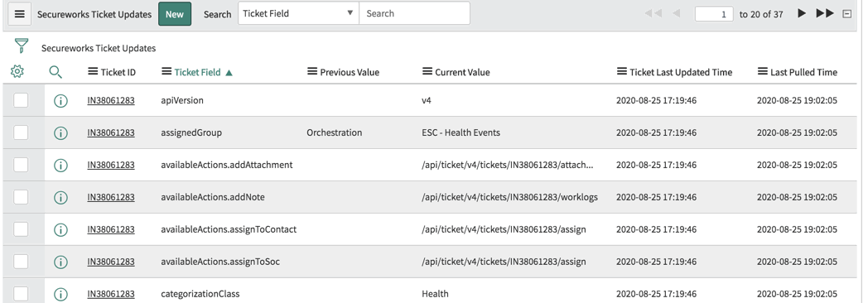Click Secureworks Ticket Updates breadcrumb filter

click(x=99, y=48)
